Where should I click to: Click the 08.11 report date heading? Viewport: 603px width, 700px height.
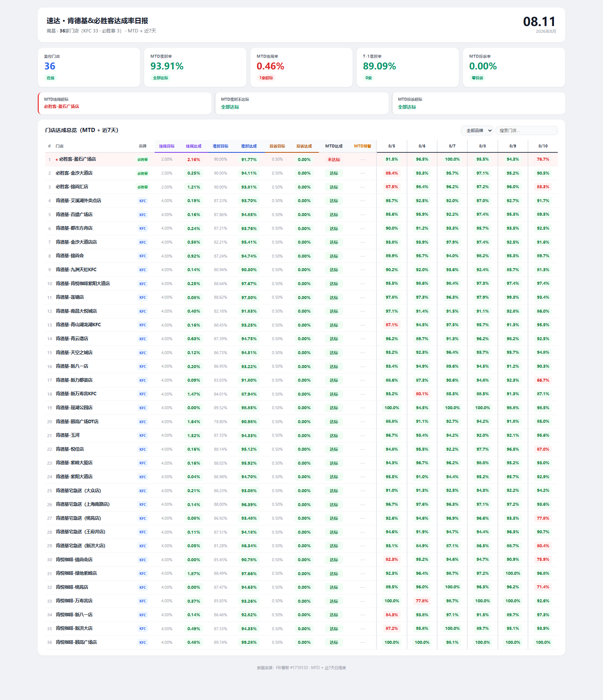pyautogui.click(x=539, y=21)
